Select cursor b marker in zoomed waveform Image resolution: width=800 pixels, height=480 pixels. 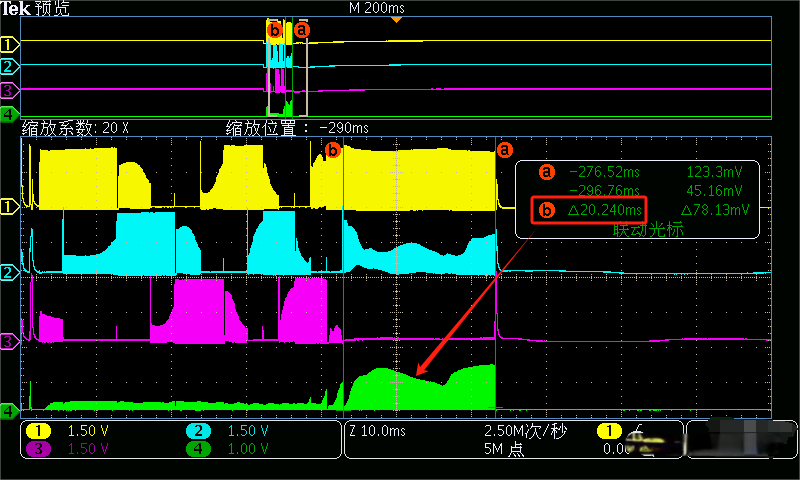click(x=333, y=151)
